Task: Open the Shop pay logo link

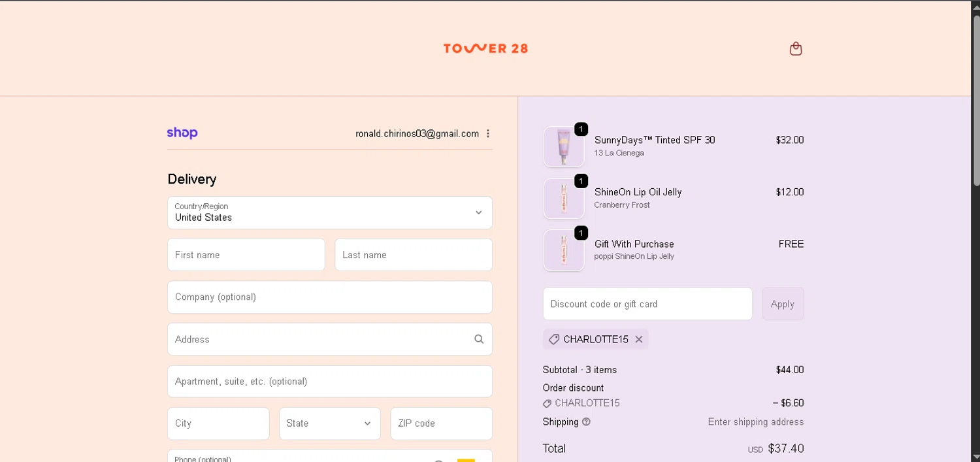Action: [x=182, y=133]
